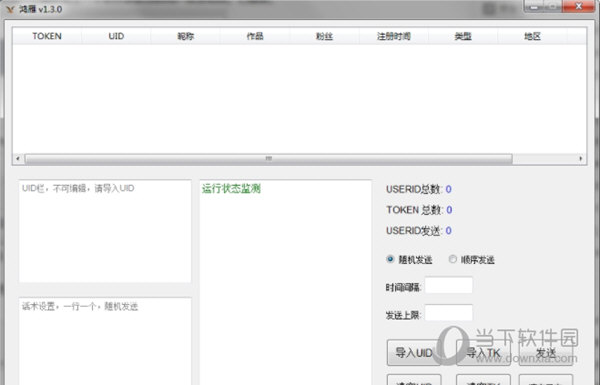Click the UID column header
The image size is (600, 385).
click(x=116, y=36)
